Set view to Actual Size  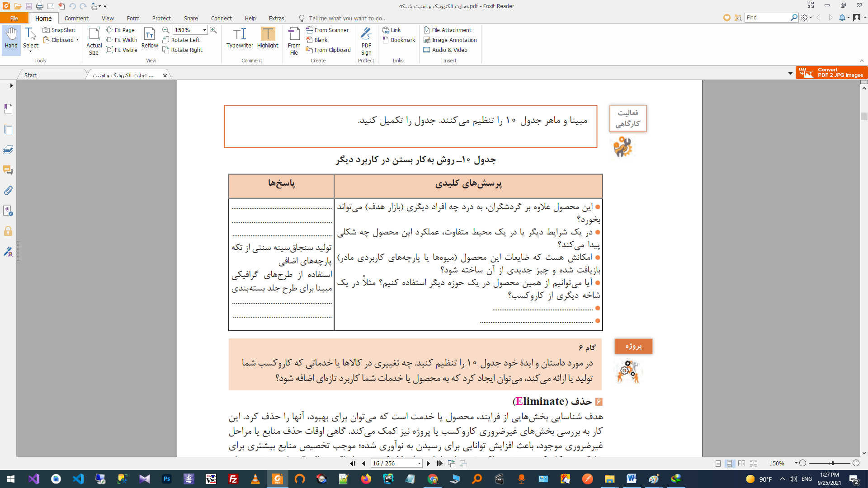[x=94, y=41]
